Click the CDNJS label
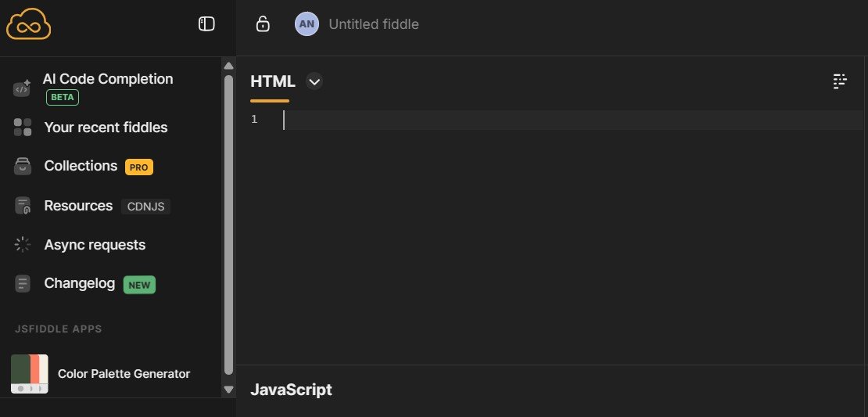Screen dimensions: 868x417 tap(145, 207)
